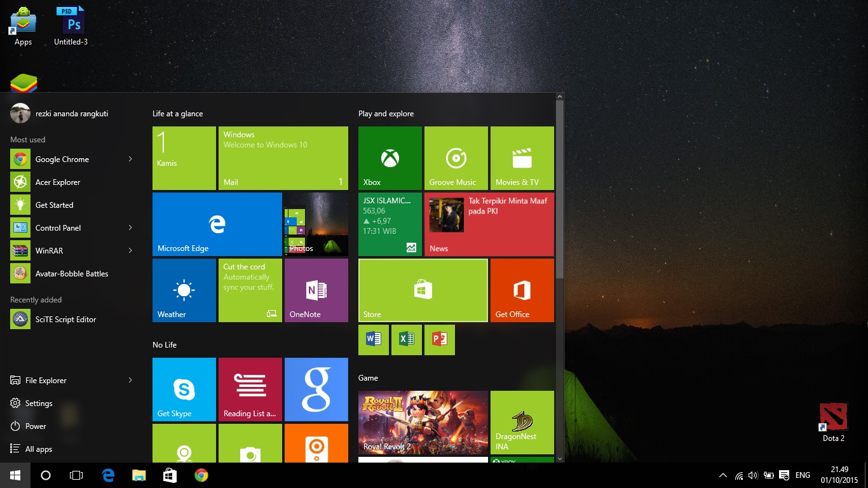Viewport: 868px width, 488px height.
Task: Open the Camera tile
Action: click(x=250, y=443)
